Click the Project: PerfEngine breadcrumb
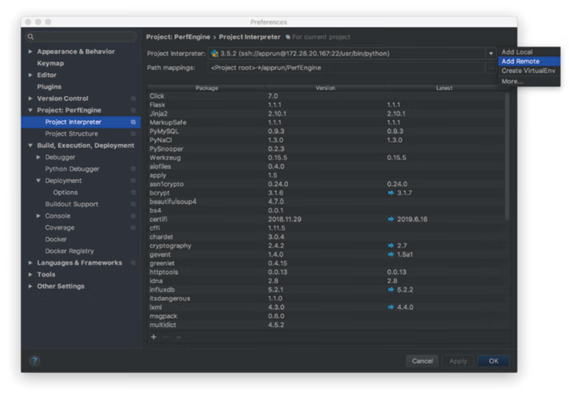The image size is (569, 396). coord(178,37)
